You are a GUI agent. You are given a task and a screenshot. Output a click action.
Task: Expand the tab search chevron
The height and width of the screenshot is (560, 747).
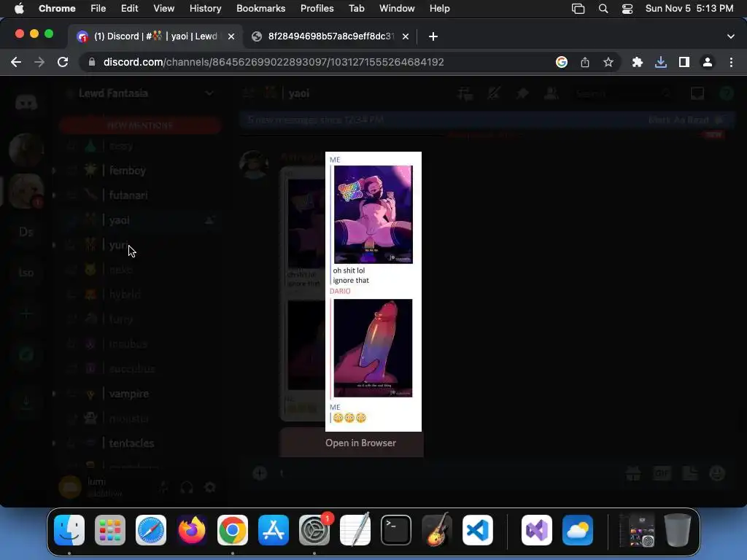[x=731, y=36]
